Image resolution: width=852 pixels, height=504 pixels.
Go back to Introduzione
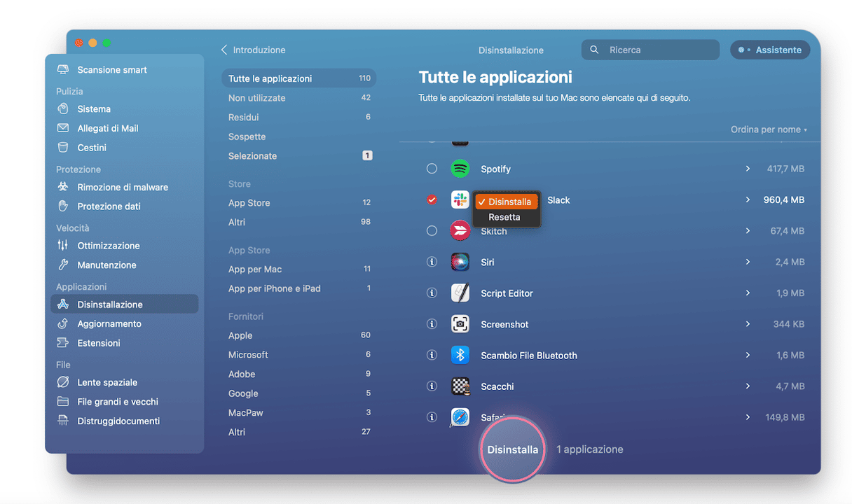point(253,50)
